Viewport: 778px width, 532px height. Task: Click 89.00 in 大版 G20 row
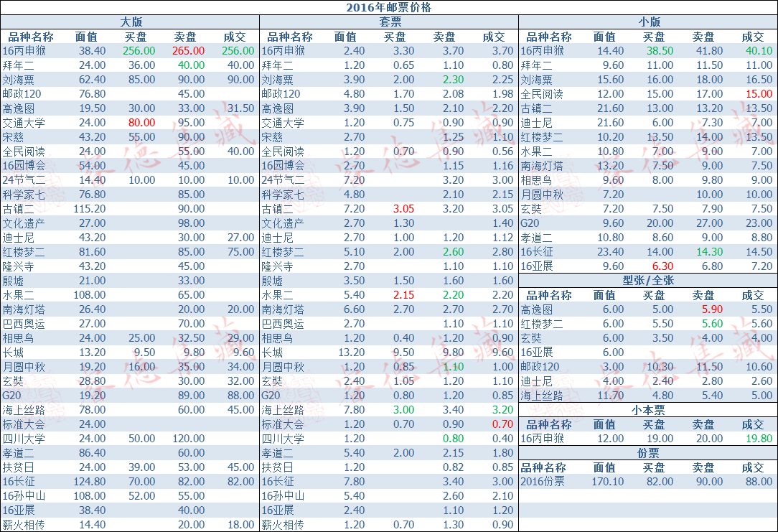(x=192, y=396)
